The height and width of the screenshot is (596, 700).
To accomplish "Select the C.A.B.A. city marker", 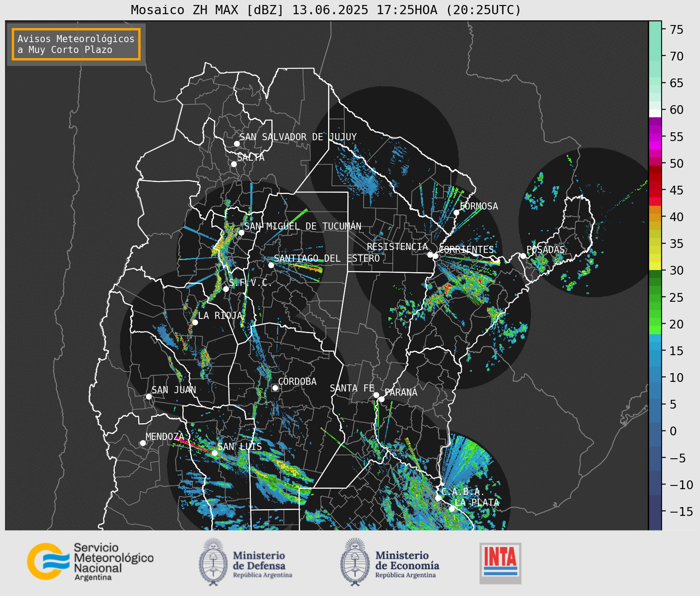I will [438, 498].
